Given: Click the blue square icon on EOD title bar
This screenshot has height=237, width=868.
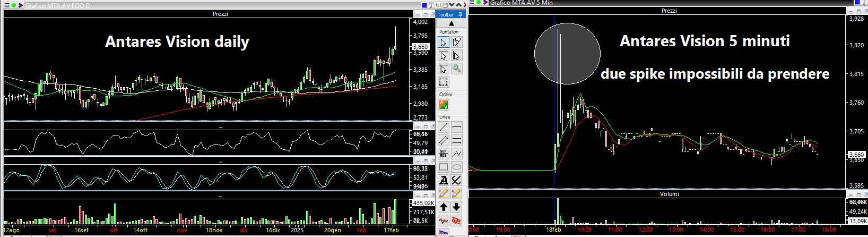Looking at the screenshot, I should tap(424, 5).
